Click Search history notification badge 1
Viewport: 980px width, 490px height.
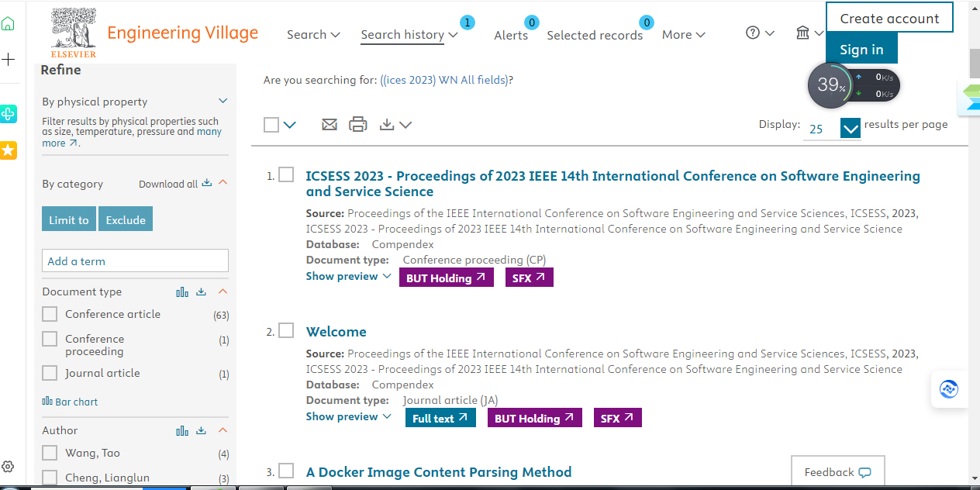(x=467, y=22)
